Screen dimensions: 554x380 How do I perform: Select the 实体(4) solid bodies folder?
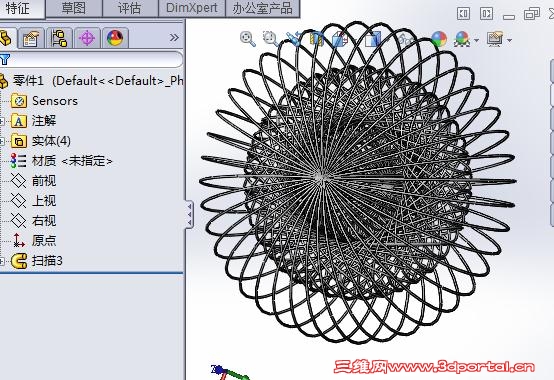pyautogui.click(x=51, y=141)
